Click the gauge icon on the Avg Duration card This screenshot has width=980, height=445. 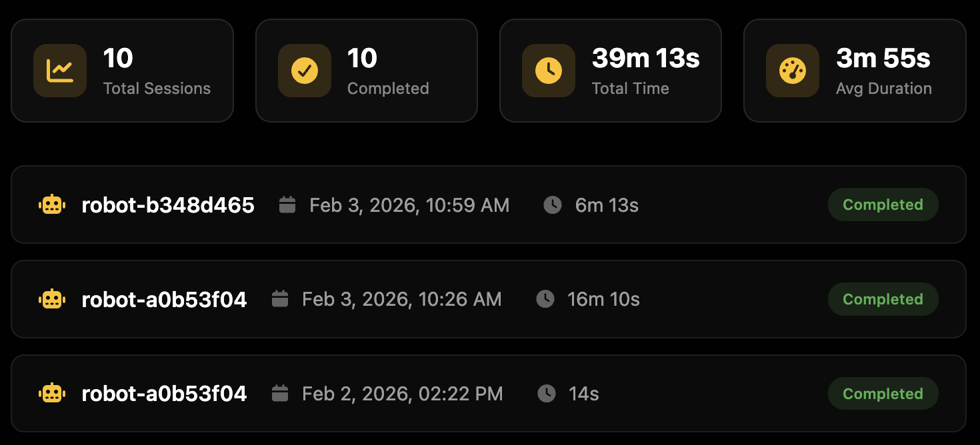tap(792, 70)
